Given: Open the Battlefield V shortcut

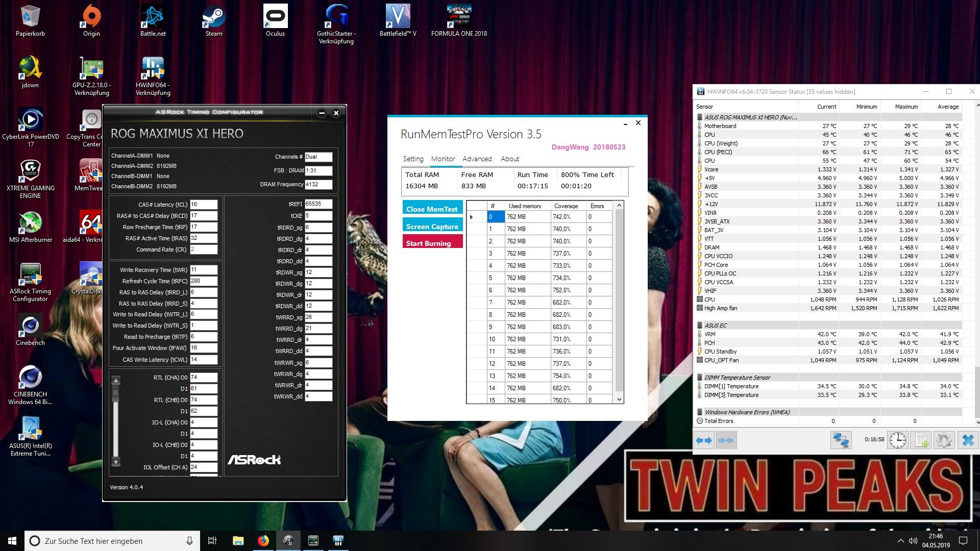Looking at the screenshot, I should [x=398, y=20].
